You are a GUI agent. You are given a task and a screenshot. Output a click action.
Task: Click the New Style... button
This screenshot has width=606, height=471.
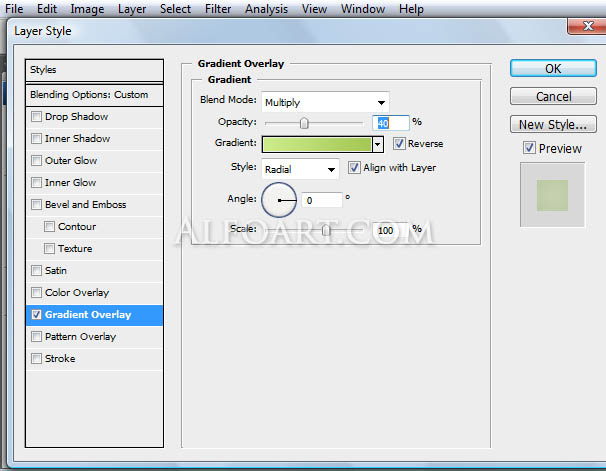(x=553, y=124)
